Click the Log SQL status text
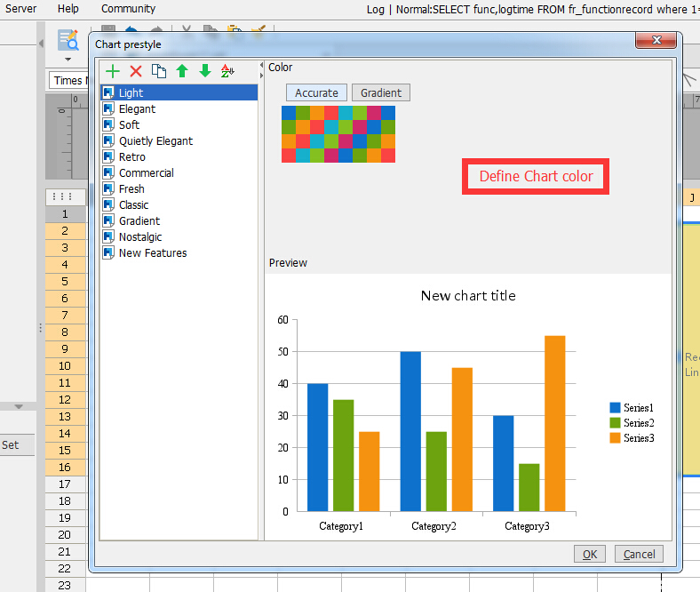Screen dimensions: 700x592 click(533, 9)
